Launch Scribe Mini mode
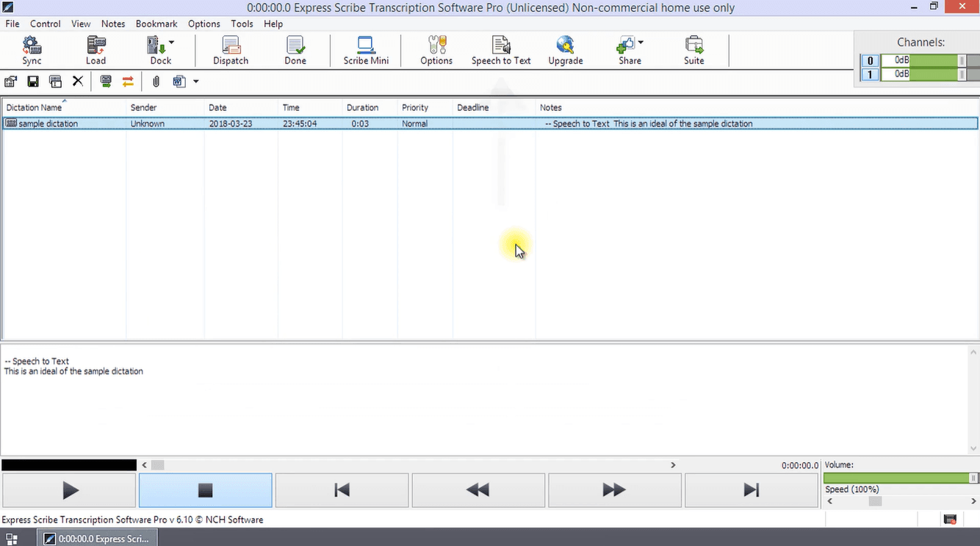This screenshot has height=546, width=980. click(x=366, y=51)
